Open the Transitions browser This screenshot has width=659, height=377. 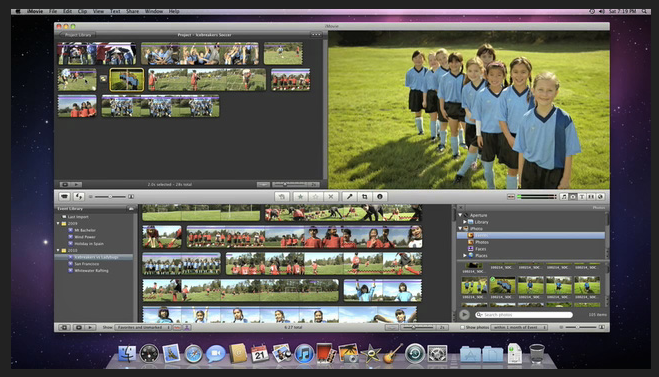591,196
